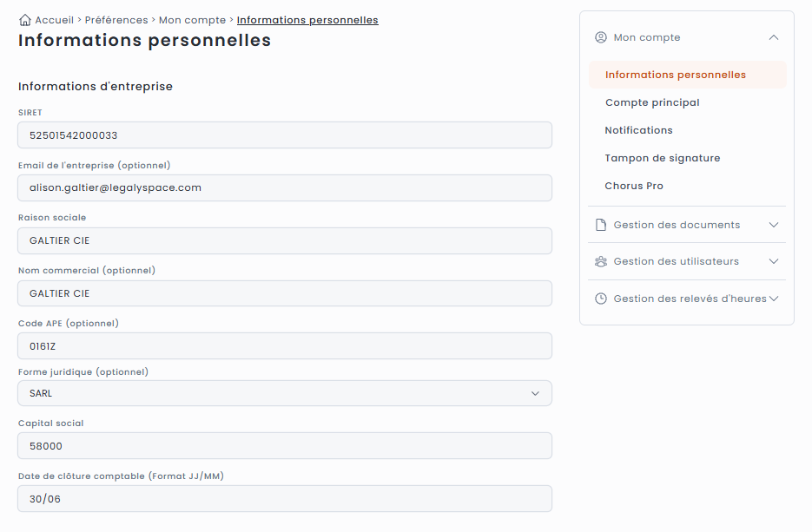Click the Accueil breadcrumb link
The width and height of the screenshot is (812, 532).
[x=54, y=20]
